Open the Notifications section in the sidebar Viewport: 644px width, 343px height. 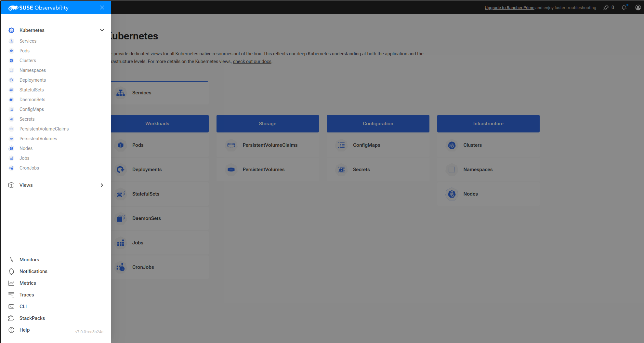[x=33, y=271]
